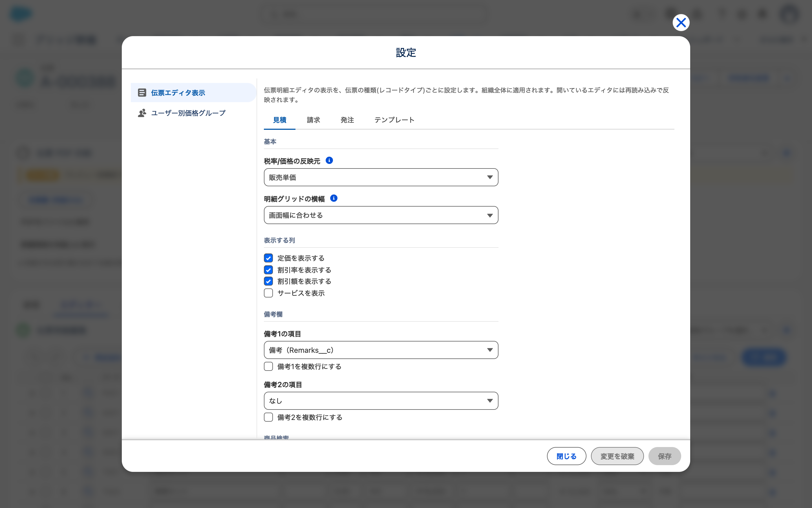Switch to the 見積 tab

click(x=279, y=120)
